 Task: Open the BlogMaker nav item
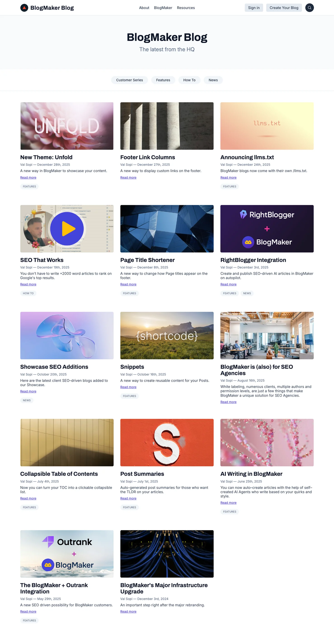pyautogui.click(x=163, y=8)
